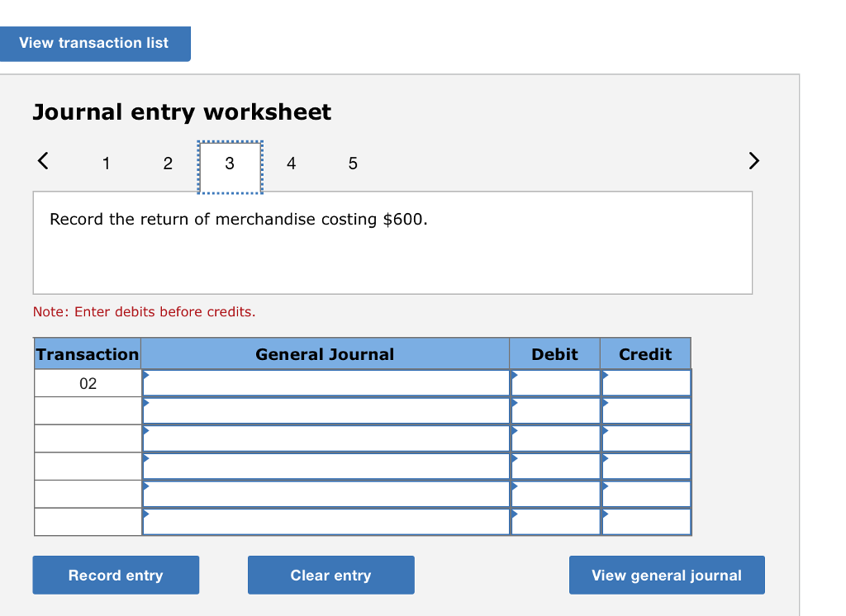Viewport: 846px width, 616px height.
Task: Select second row Credit amount field
Action: [x=646, y=410]
